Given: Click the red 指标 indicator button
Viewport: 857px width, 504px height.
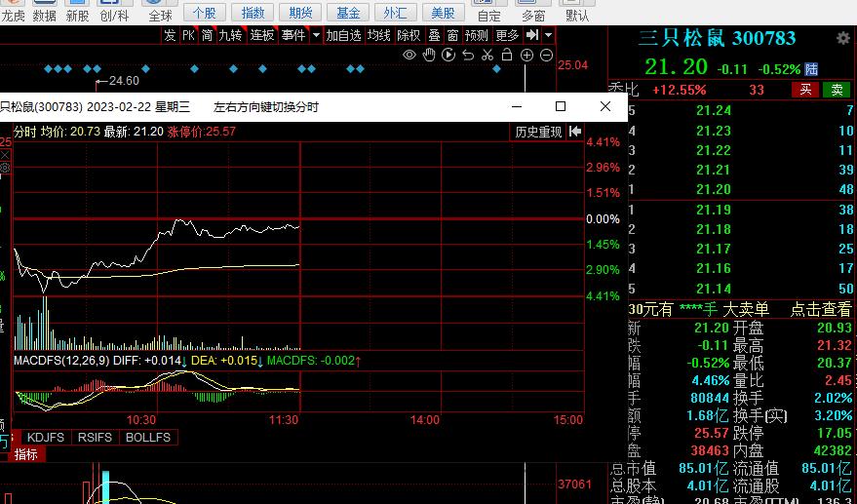Looking at the screenshot, I should pyautogui.click(x=25, y=454).
